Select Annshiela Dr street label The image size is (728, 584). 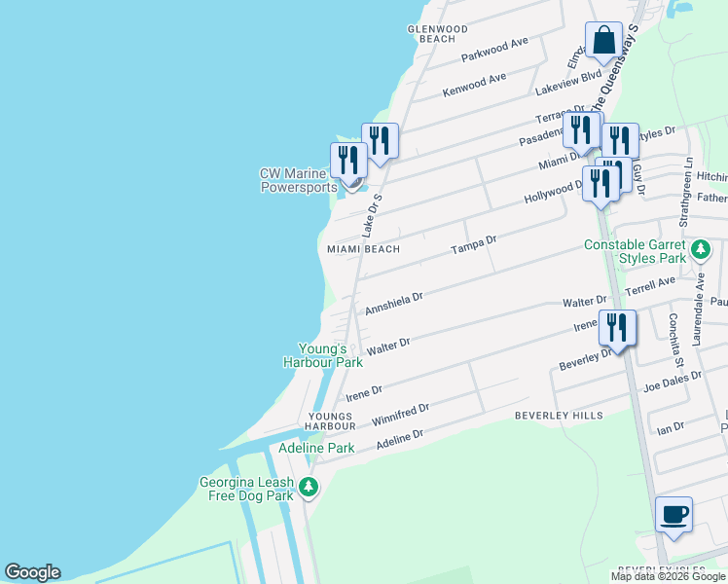pyautogui.click(x=394, y=304)
